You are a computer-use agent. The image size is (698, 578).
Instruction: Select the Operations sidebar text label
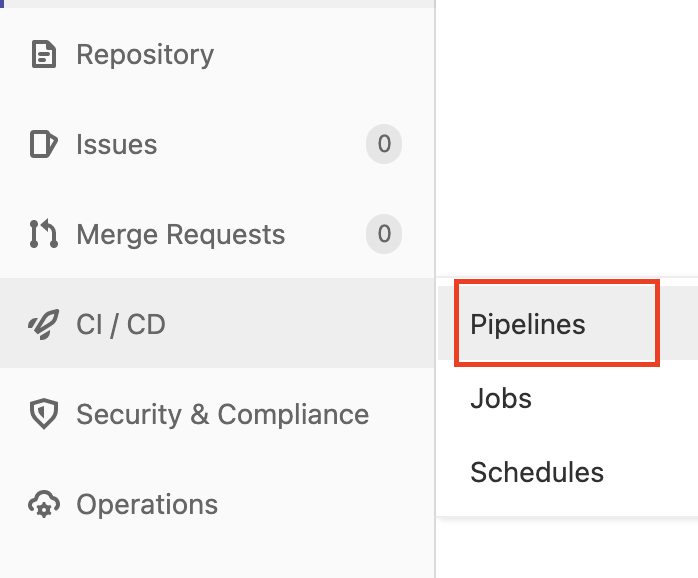tap(147, 505)
